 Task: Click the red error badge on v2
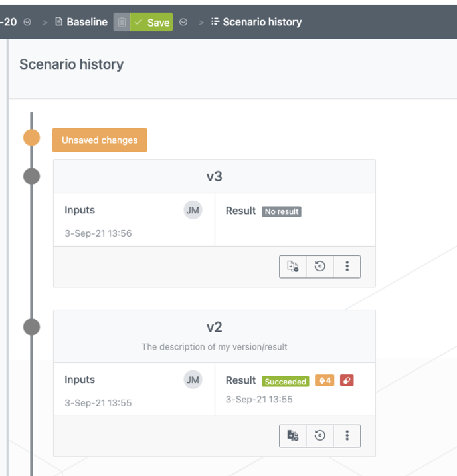tap(347, 380)
